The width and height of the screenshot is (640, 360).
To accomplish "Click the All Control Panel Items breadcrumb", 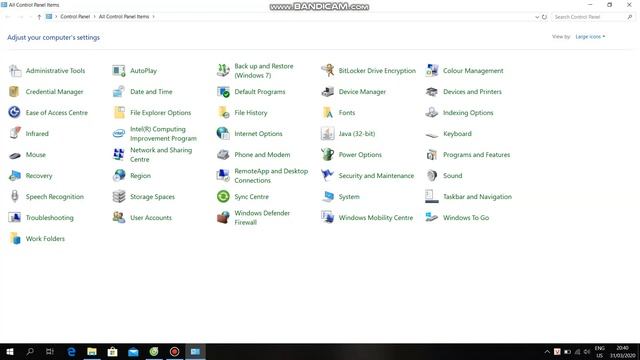I will 124,17.
